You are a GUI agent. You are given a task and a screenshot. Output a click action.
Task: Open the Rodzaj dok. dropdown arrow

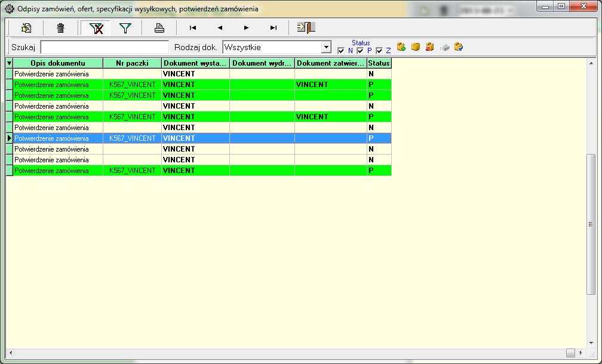(x=326, y=47)
